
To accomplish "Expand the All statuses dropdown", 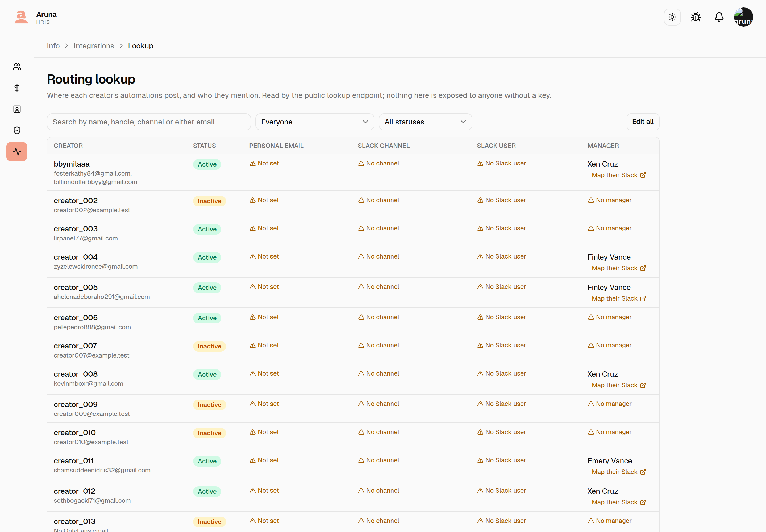I will (x=425, y=122).
